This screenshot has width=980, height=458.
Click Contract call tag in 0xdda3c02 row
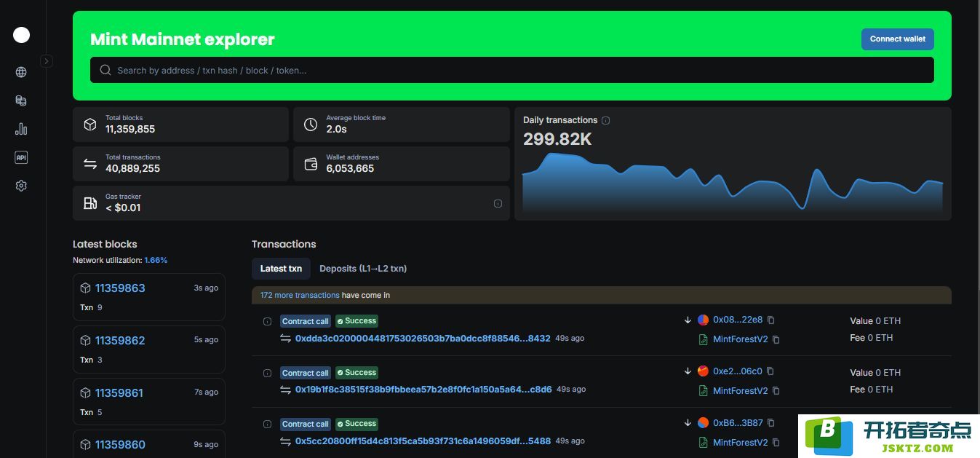[306, 321]
